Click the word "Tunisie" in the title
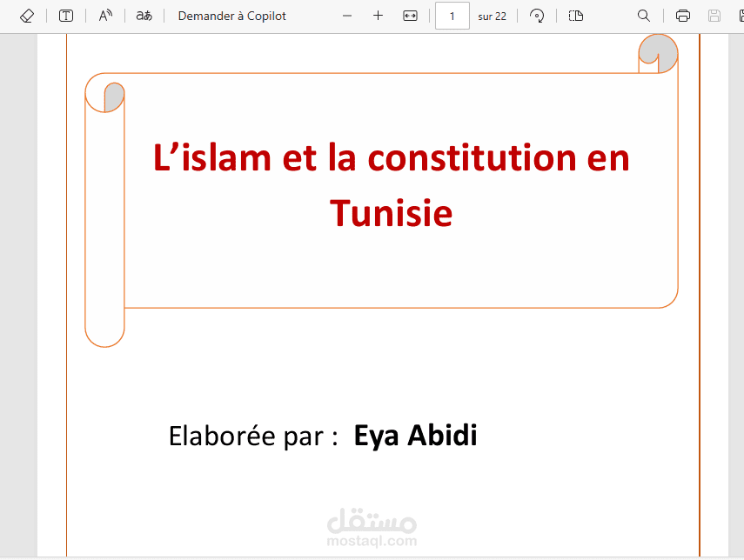This screenshot has width=744, height=560. pyautogui.click(x=392, y=213)
